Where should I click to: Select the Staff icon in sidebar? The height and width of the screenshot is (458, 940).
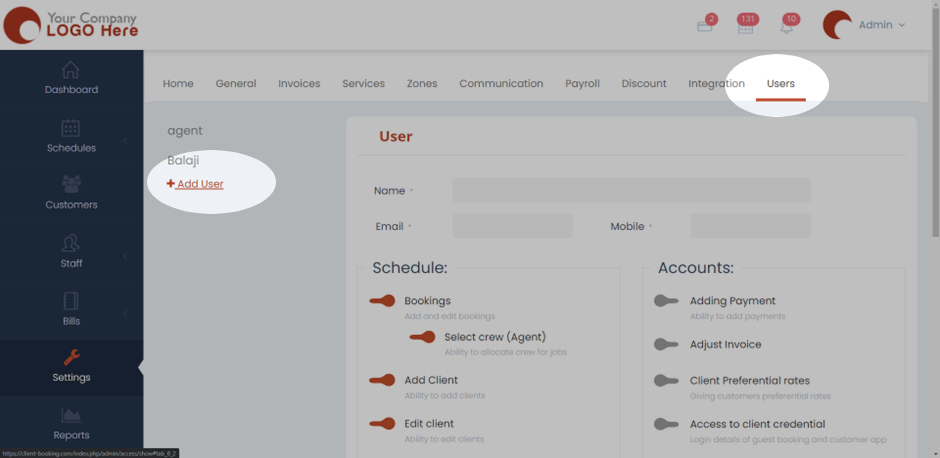tap(71, 243)
